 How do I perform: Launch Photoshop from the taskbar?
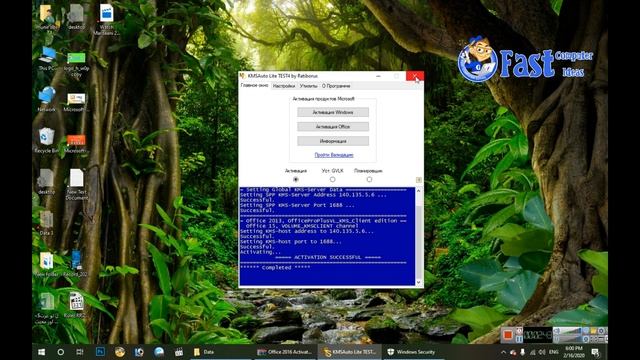(x=100, y=352)
